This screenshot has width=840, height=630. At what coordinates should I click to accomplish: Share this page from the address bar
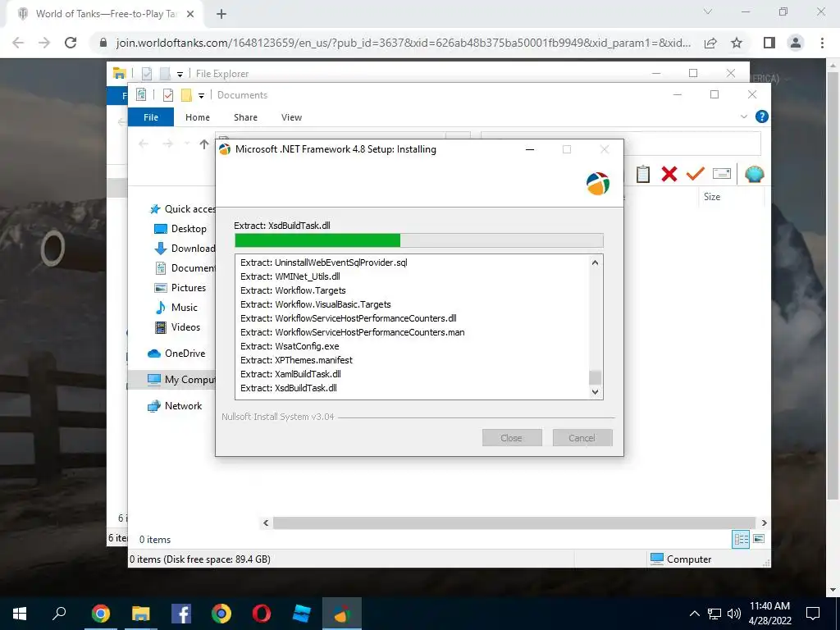point(710,43)
